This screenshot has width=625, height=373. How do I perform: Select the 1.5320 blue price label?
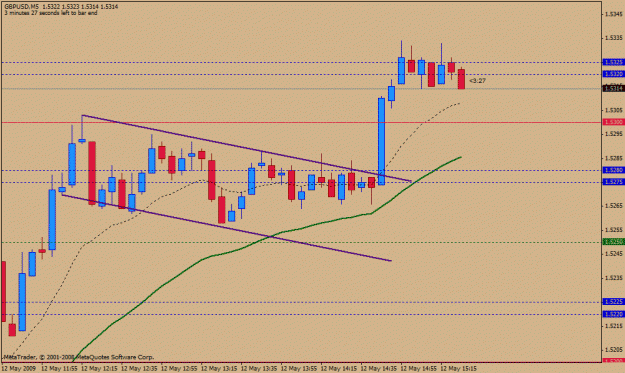(613, 74)
